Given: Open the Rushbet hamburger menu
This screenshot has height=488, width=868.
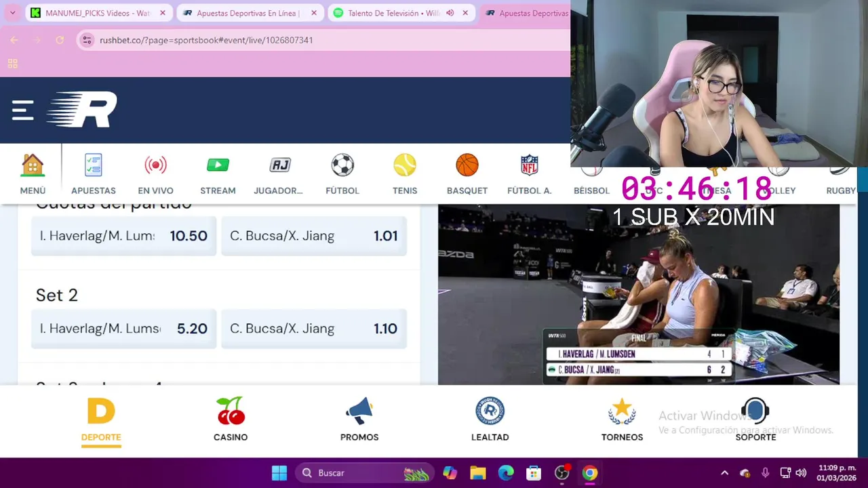Looking at the screenshot, I should click(22, 110).
